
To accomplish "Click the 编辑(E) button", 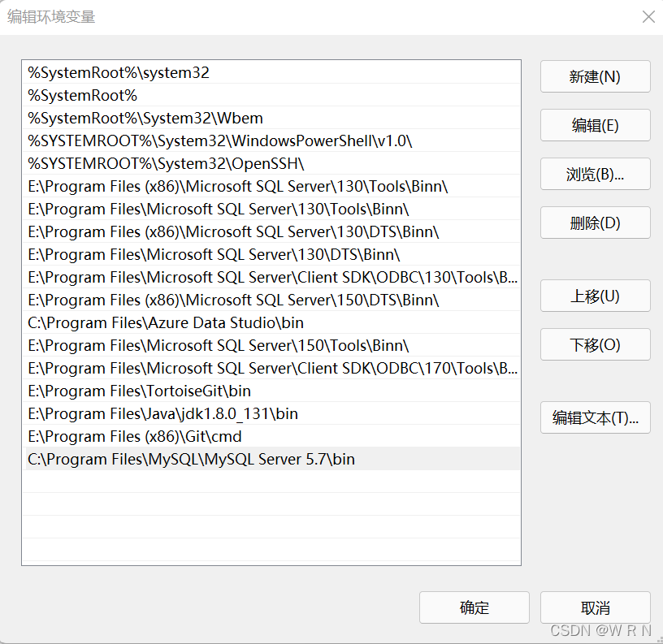I will tap(595, 125).
